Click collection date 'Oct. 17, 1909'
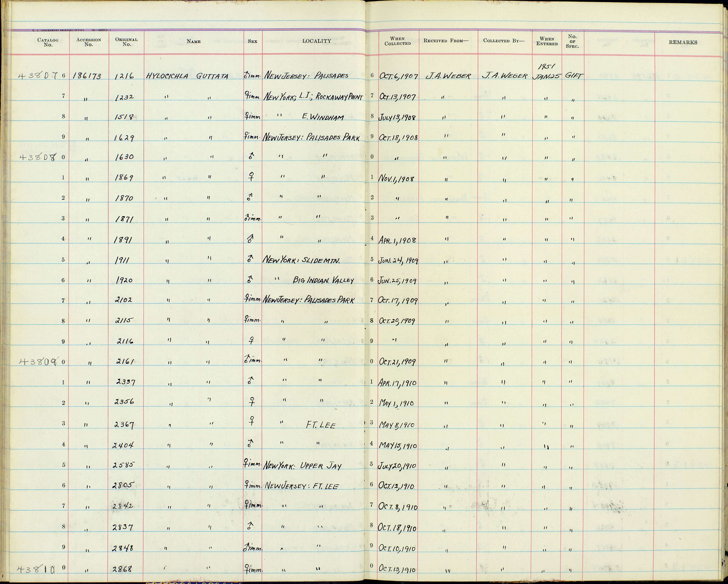This screenshot has height=584, width=728. tap(399, 300)
